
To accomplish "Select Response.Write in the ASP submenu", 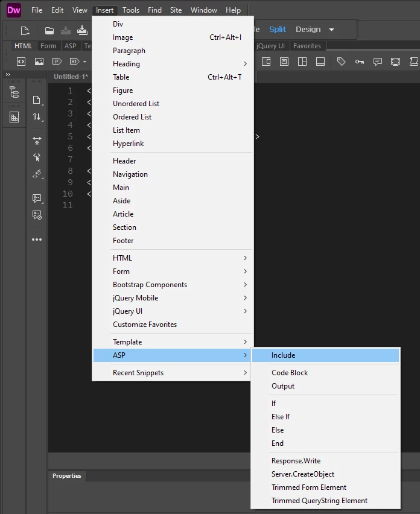I will 325,460.
